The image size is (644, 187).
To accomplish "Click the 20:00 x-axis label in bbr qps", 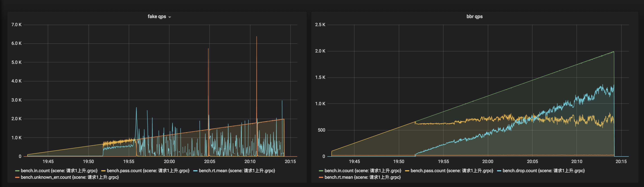I will (487, 162).
